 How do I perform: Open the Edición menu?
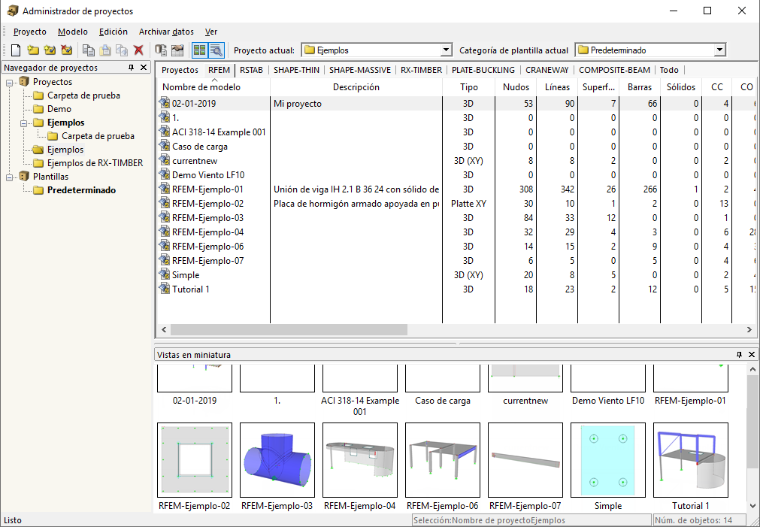coord(113,32)
